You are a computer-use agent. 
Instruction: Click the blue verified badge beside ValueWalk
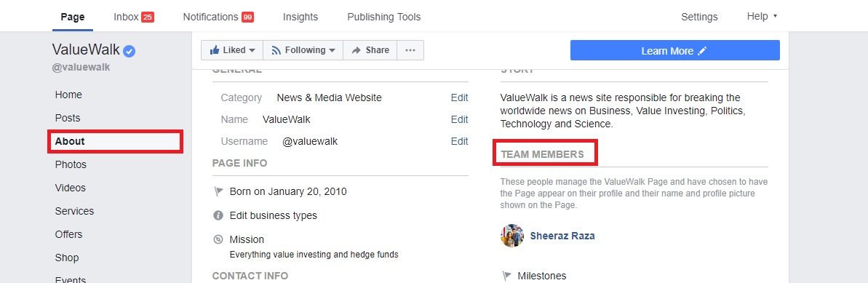[129, 52]
